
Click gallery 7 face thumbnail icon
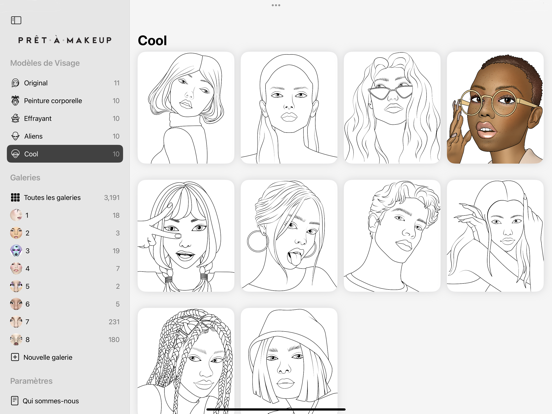(16, 322)
